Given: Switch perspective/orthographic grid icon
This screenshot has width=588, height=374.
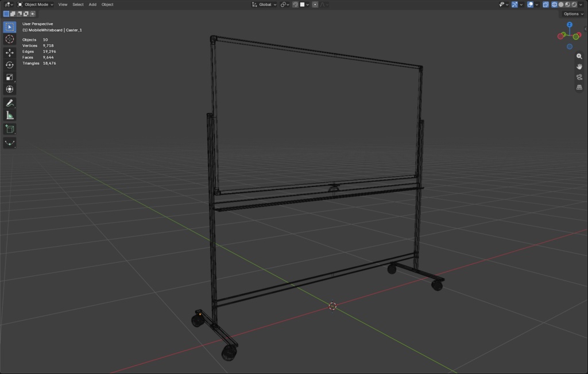Looking at the screenshot, I should [x=579, y=87].
